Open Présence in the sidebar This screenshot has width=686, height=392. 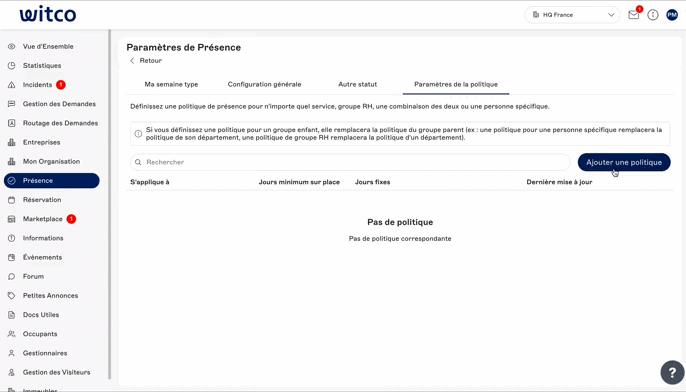point(52,181)
